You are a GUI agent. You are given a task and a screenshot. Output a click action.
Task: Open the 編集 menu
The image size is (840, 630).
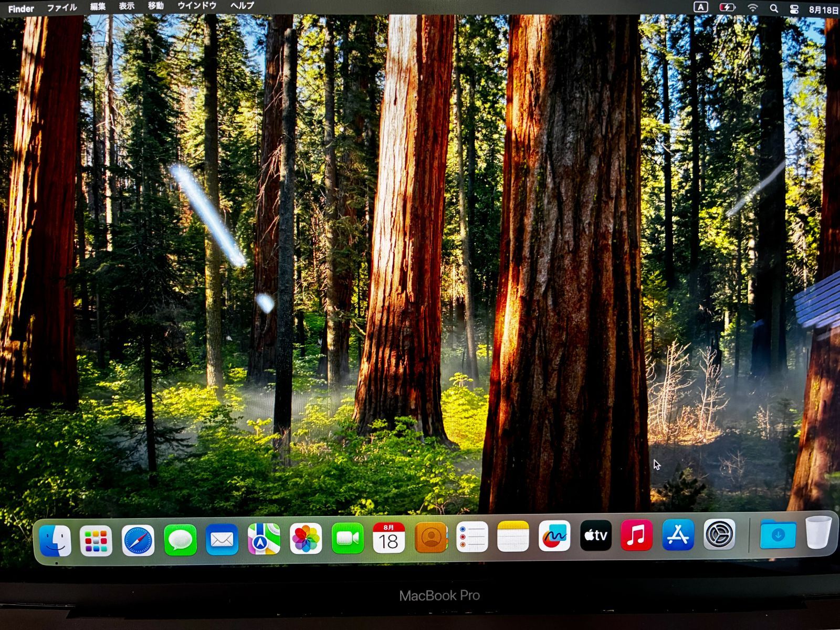click(98, 7)
